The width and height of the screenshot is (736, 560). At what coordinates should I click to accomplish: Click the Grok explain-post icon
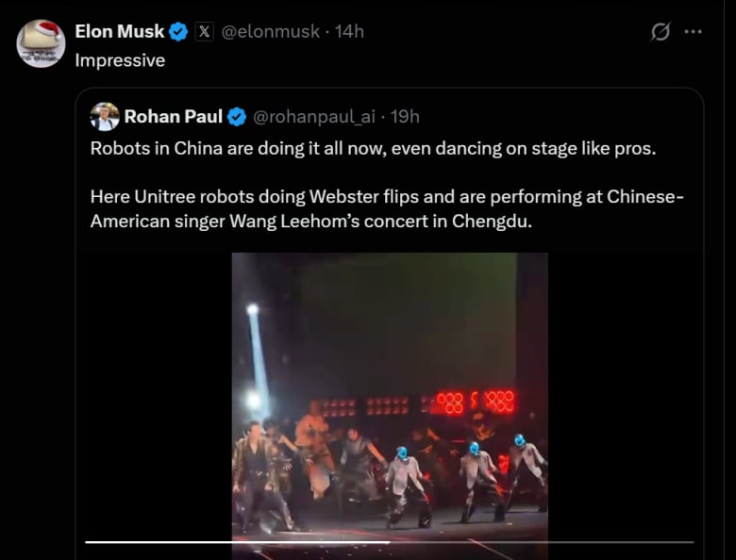click(661, 32)
